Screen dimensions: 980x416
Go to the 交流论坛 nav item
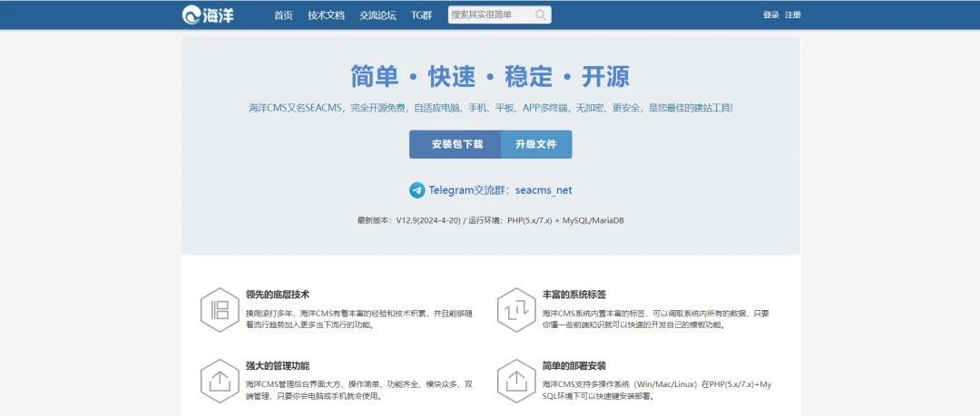(x=377, y=15)
